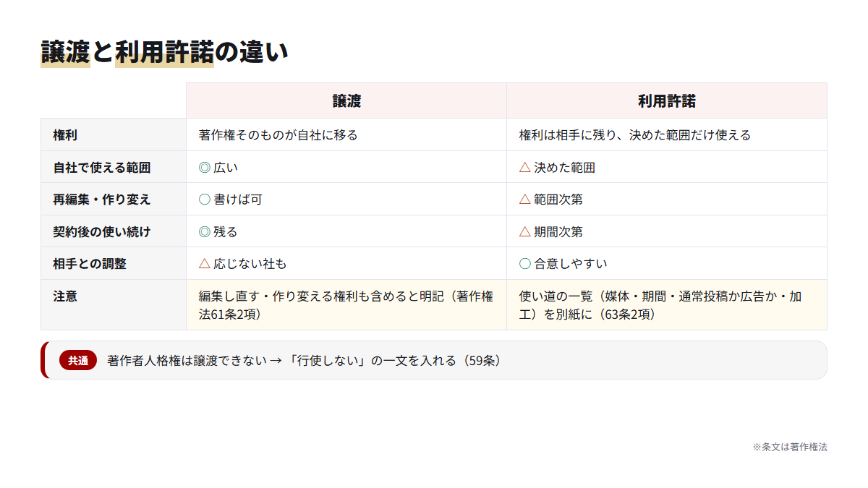
Task: Click the cell ○ 書けば可
Action: click(x=346, y=200)
